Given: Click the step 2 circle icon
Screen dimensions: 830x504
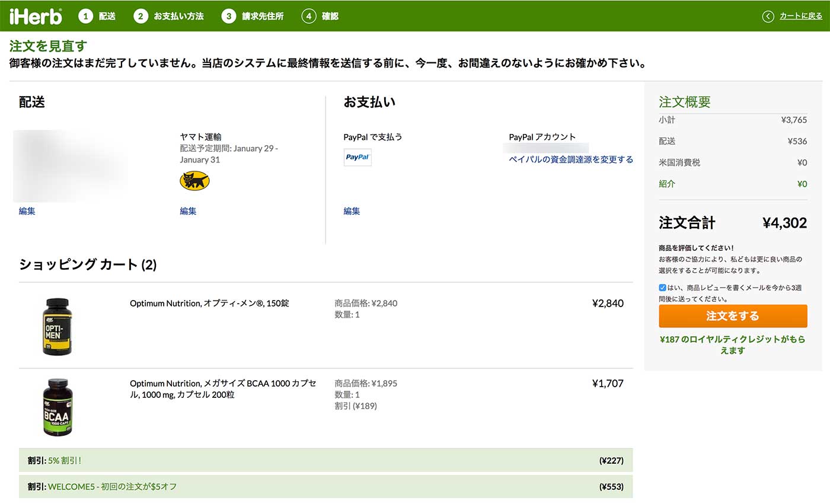Looking at the screenshot, I should tap(141, 16).
